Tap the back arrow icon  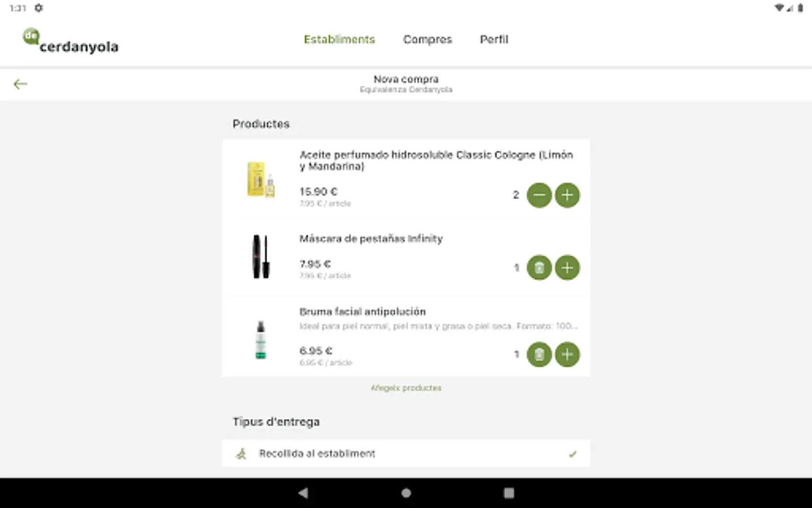pos(20,84)
